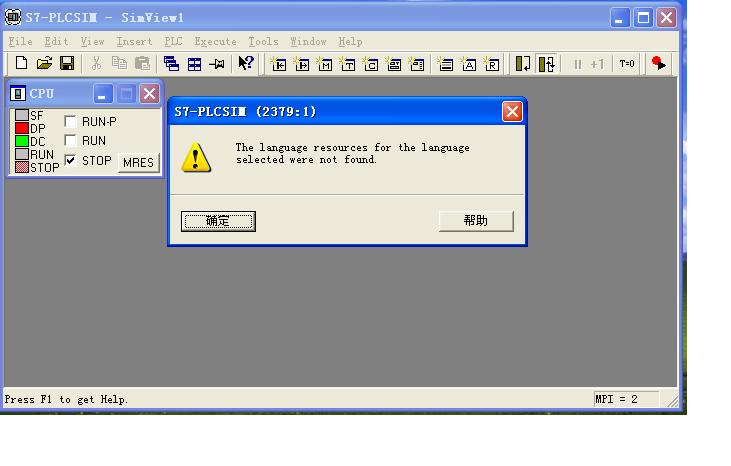Uncheck the STOP mode checkbox
Viewport: 731px width, 466px height.
(x=70, y=160)
